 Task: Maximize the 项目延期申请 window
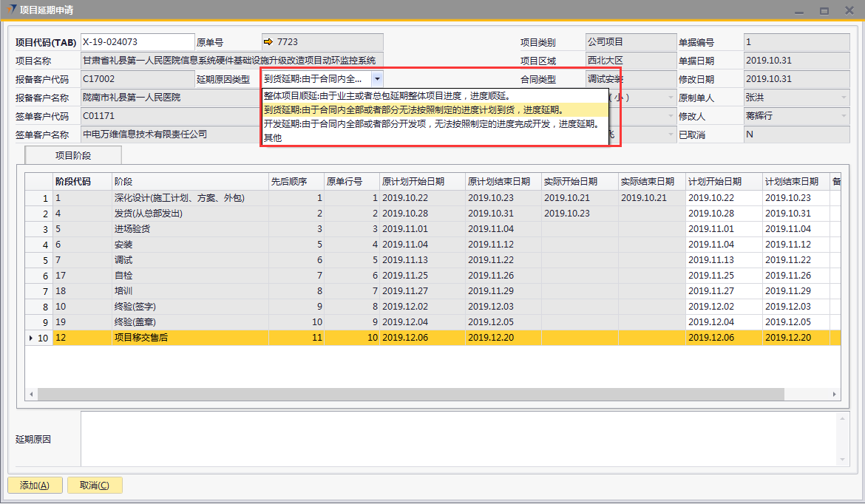tap(824, 10)
